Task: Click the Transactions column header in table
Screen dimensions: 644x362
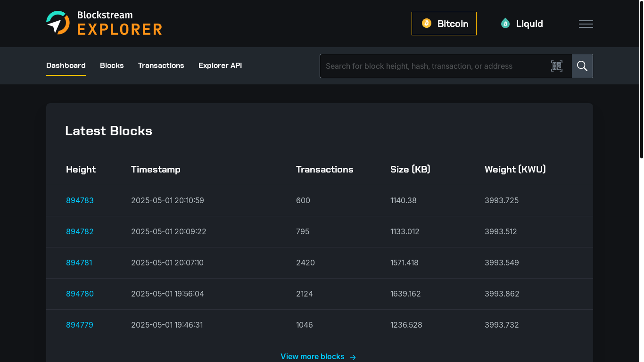Action: (324, 169)
